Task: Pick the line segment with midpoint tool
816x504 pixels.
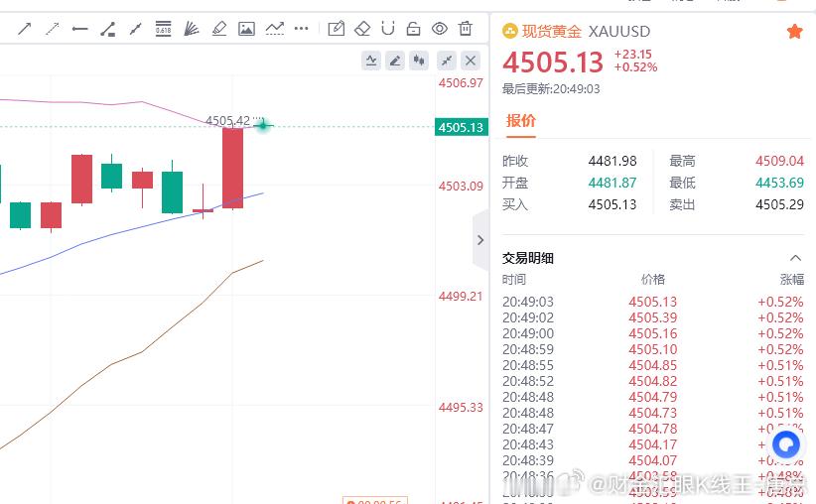Action: [x=135, y=29]
